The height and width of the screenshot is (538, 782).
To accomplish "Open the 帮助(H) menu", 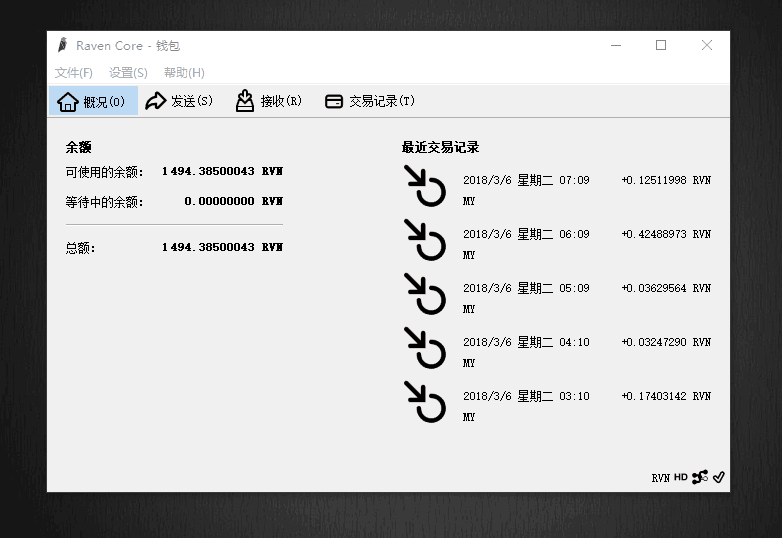I will (184, 73).
